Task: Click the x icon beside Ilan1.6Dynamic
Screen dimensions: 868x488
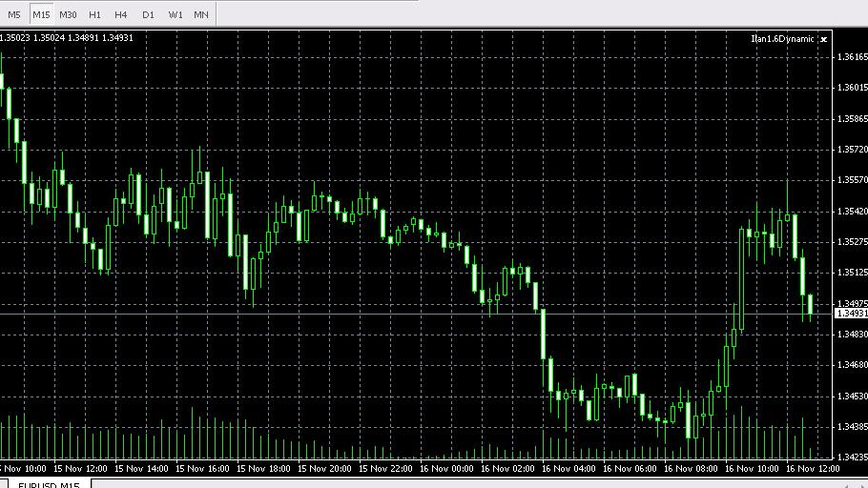Action: coord(824,39)
